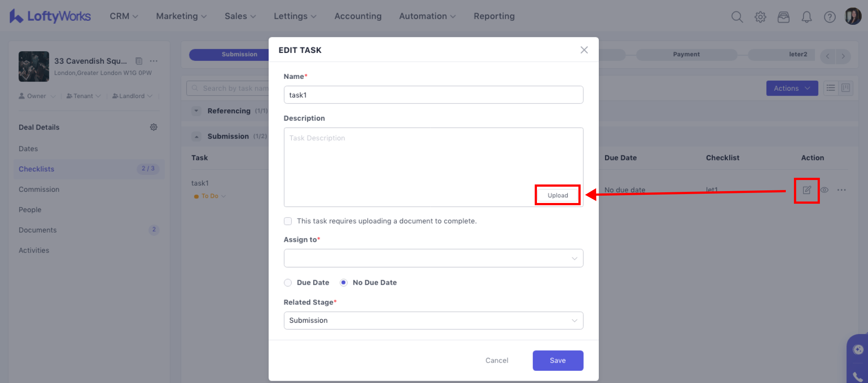
Task: Toggle the task eye view icon
Action: coord(824,190)
